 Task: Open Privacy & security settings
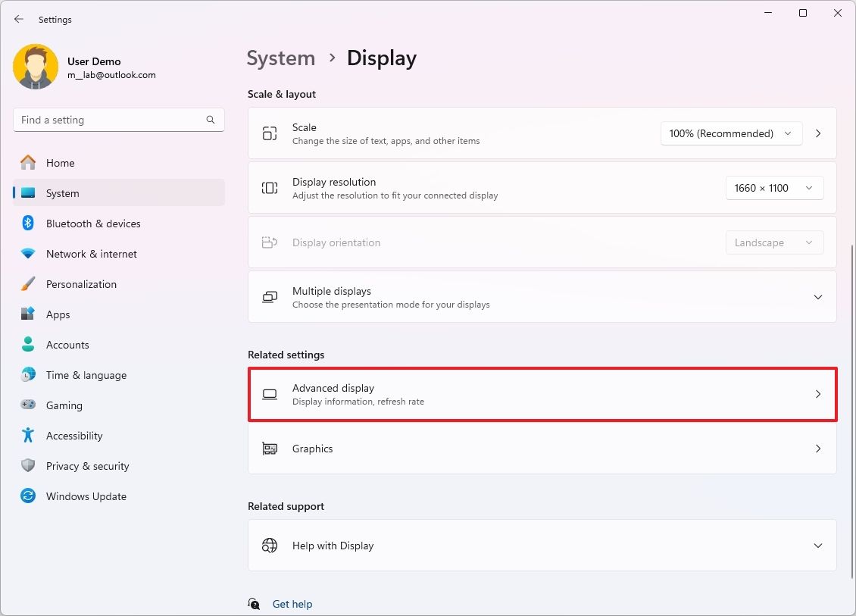88,465
